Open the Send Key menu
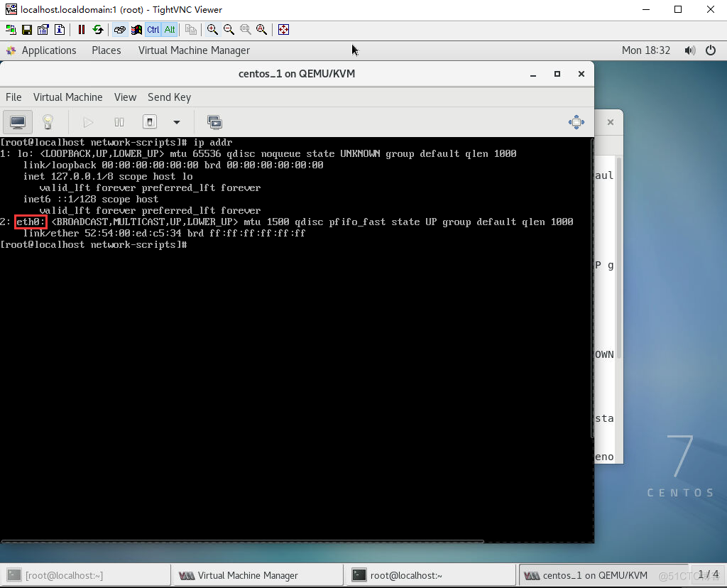 (169, 97)
